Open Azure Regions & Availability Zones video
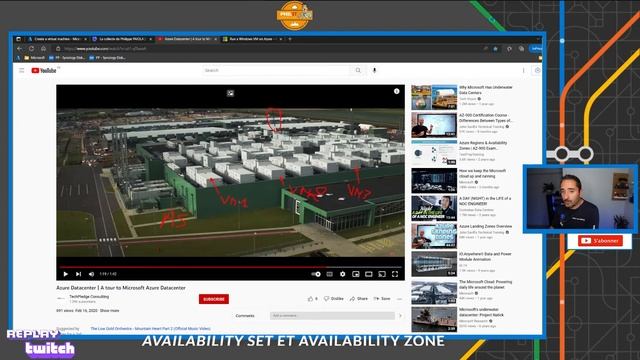Viewport: 640px width, 360px height. coord(483,145)
